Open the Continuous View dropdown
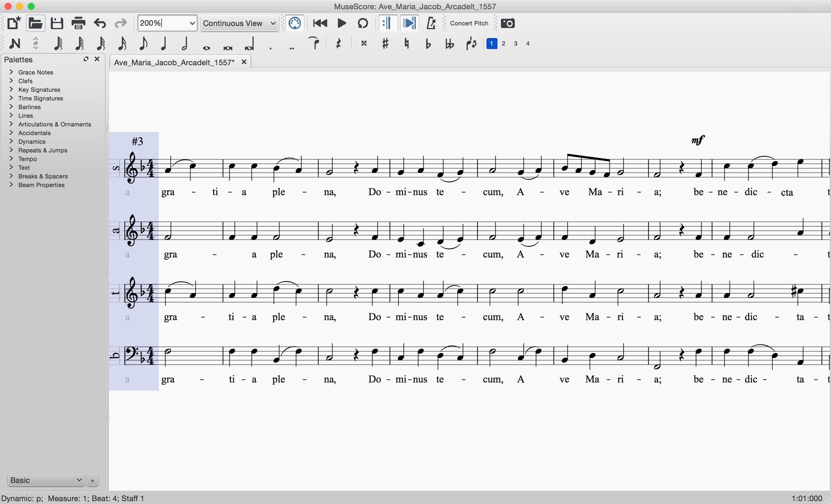The width and height of the screenshot is (831, 504). [x=239, y=23]
